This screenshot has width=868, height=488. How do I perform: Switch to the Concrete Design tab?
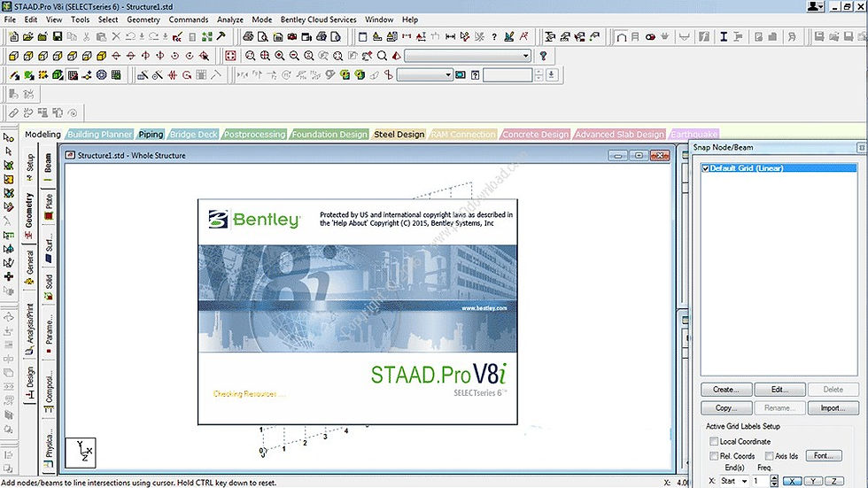[535, 135]
